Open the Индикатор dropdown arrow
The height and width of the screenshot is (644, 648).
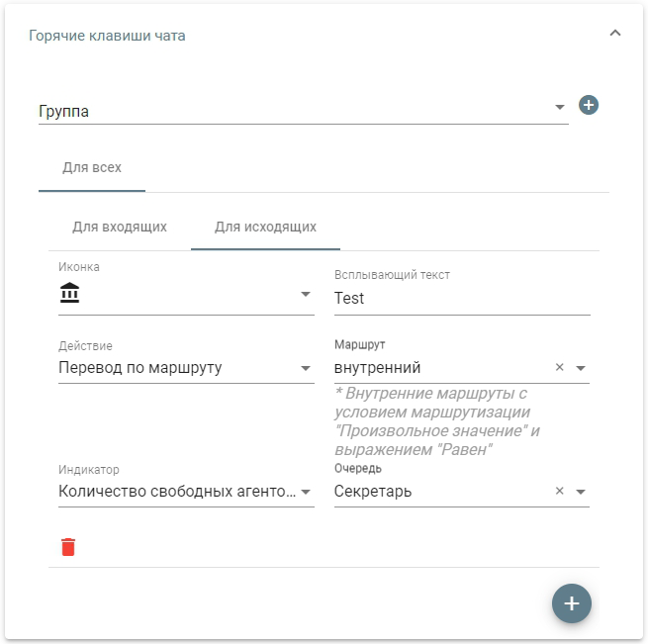[306, 492]
